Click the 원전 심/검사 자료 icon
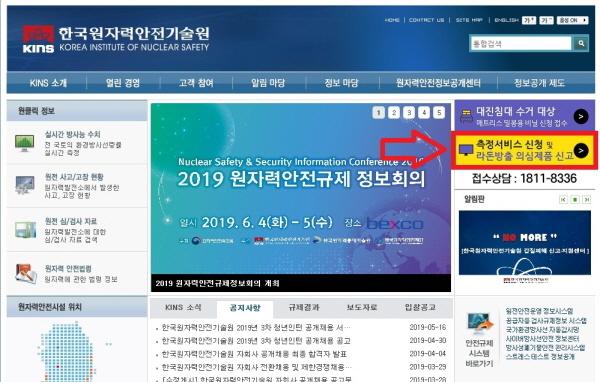The height and width of the screenshot is (382, 600). (x=25, y=230)
